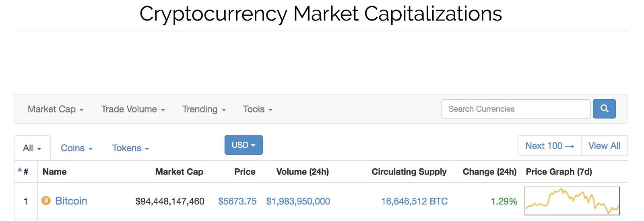Open Bitcoin 24h volume link

tap(298, 201)
